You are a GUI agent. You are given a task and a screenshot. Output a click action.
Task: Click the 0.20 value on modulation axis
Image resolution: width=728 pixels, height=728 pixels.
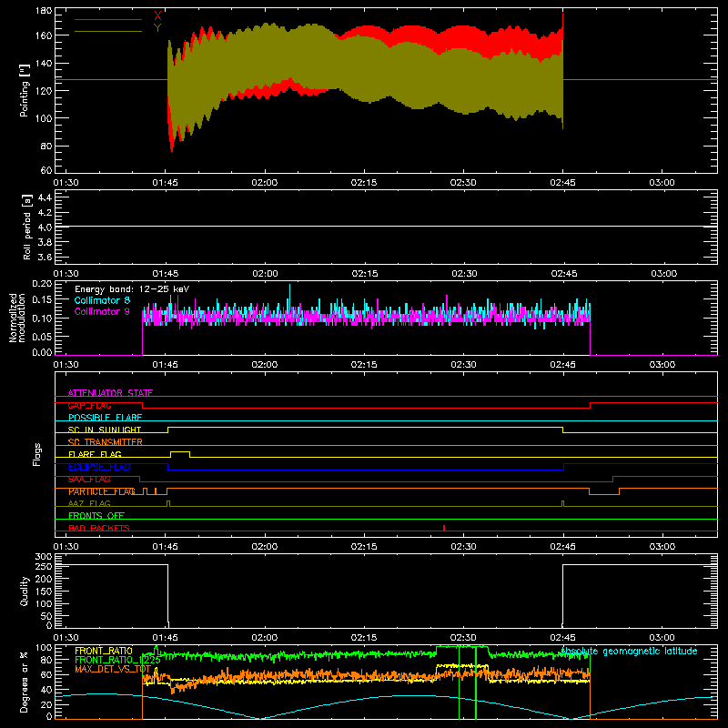coord(42,283)
